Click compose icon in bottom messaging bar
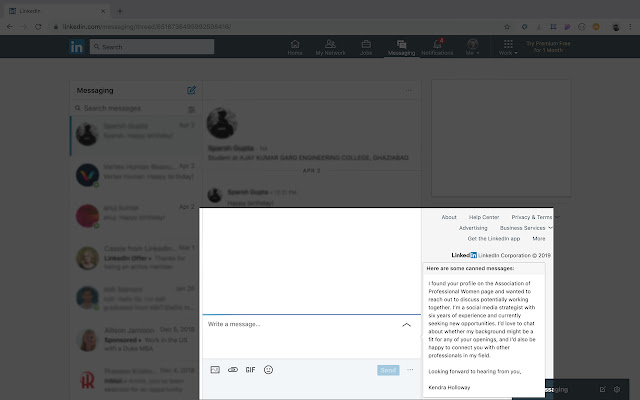Viewport: 640px width, 400px height. pos(602,389)
